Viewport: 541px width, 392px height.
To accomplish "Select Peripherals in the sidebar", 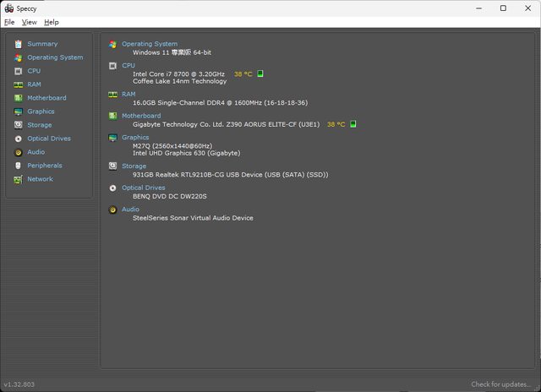I will pos(44,166).
